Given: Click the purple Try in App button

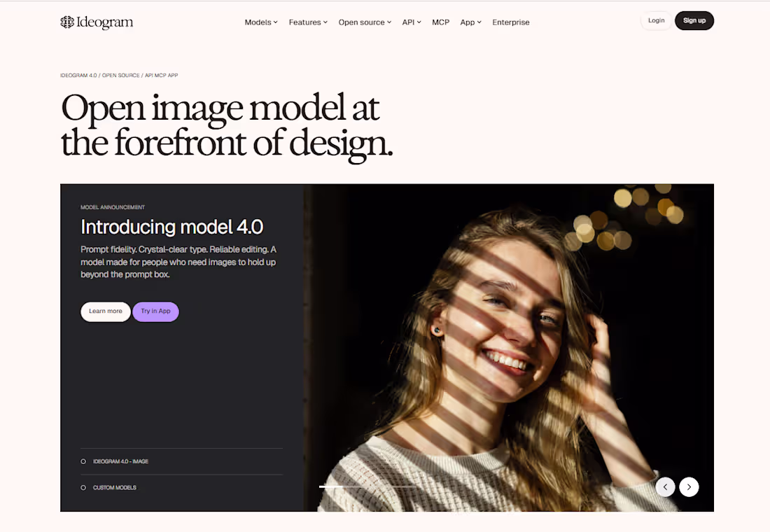Looking at the screenshot, I should pyautogui.click(x=155, y=311).
